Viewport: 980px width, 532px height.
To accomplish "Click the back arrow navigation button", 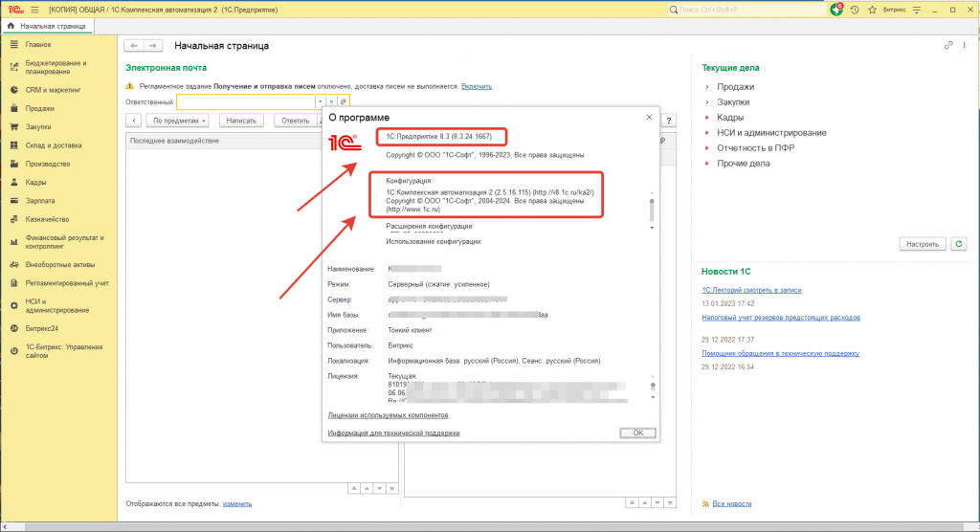I will pyautogui.click(x=135, y=45).
